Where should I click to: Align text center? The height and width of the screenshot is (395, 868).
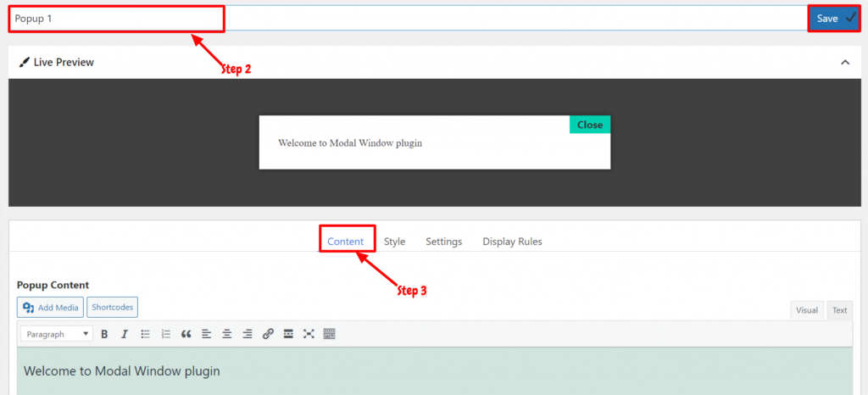(x=227, y=334)
